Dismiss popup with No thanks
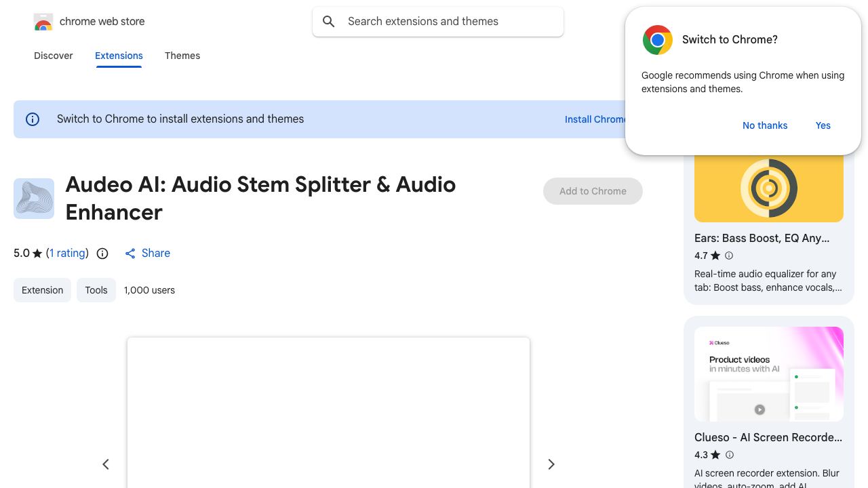868x488 pixels. (765, 125)
